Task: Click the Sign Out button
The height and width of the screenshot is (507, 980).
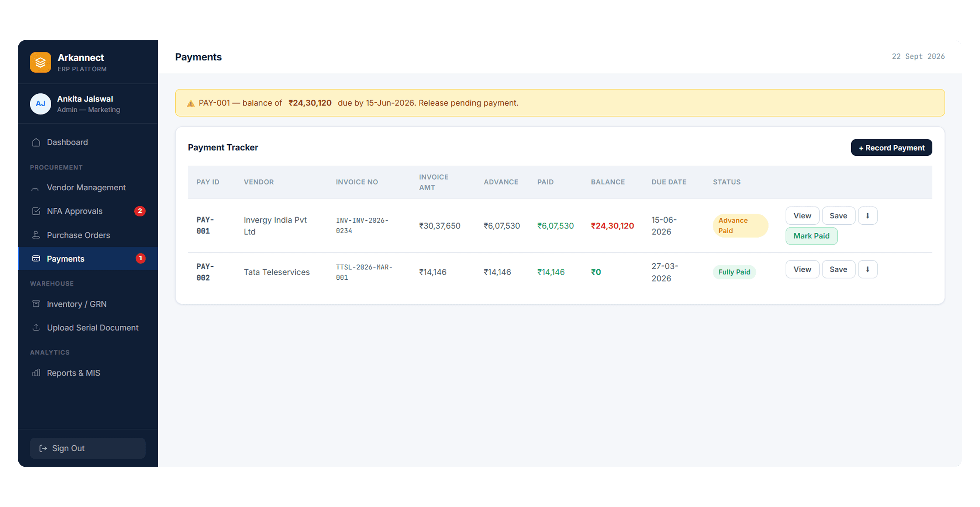Action: (x=88, y=448)
